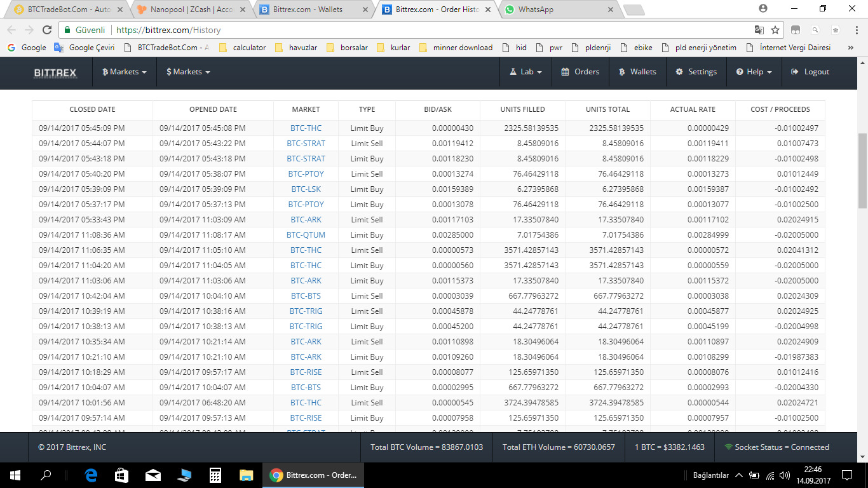Open the Dollar Markets dropdown
Image resolution: width=868 pixels, height=488 pixels.
(188, 72)
